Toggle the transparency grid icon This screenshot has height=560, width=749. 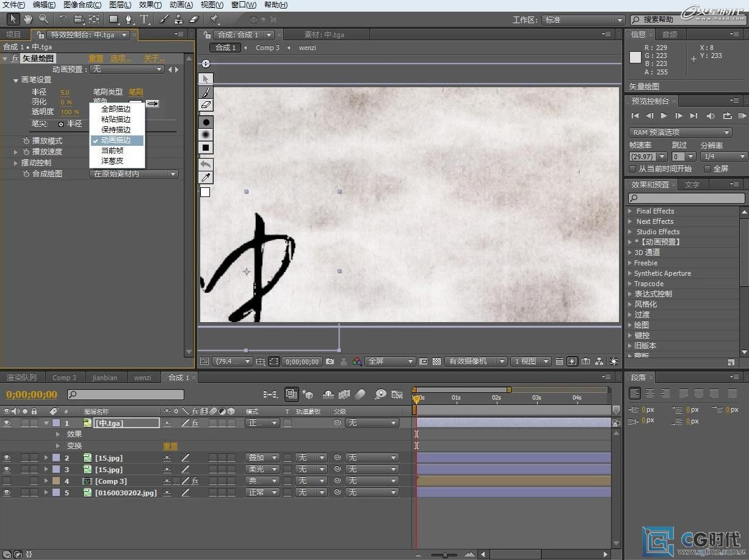coord(437,361)
